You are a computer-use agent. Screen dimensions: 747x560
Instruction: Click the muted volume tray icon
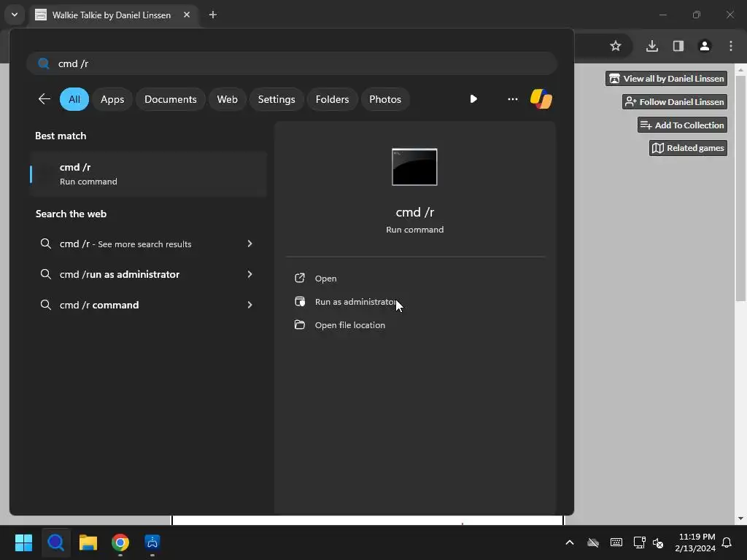pyautogui.click(x=658, y=542)
